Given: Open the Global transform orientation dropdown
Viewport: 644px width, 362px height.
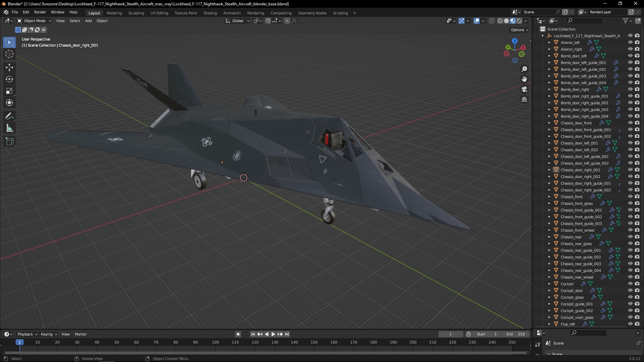Looking at the screenshot, I should (x=237, y=21).
